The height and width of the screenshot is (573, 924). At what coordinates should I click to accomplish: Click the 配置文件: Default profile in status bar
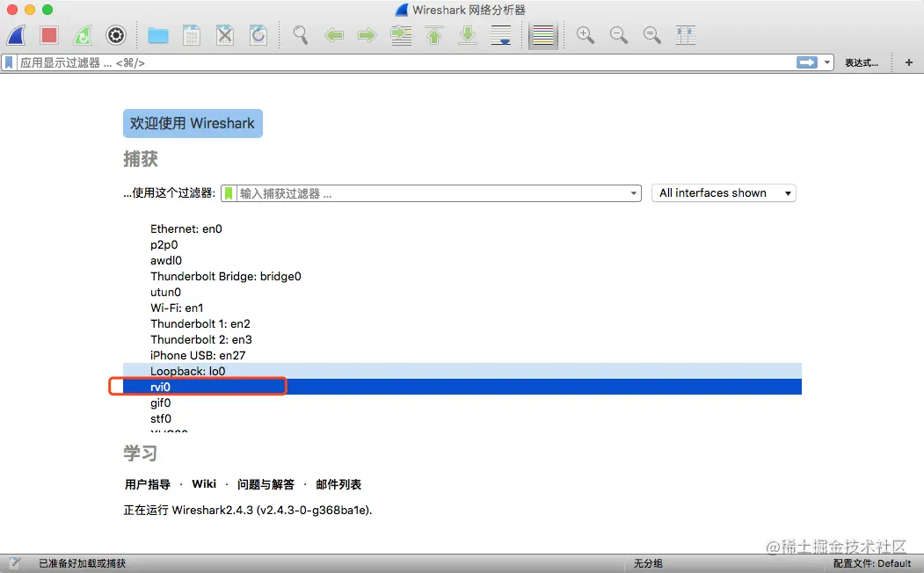872,563
